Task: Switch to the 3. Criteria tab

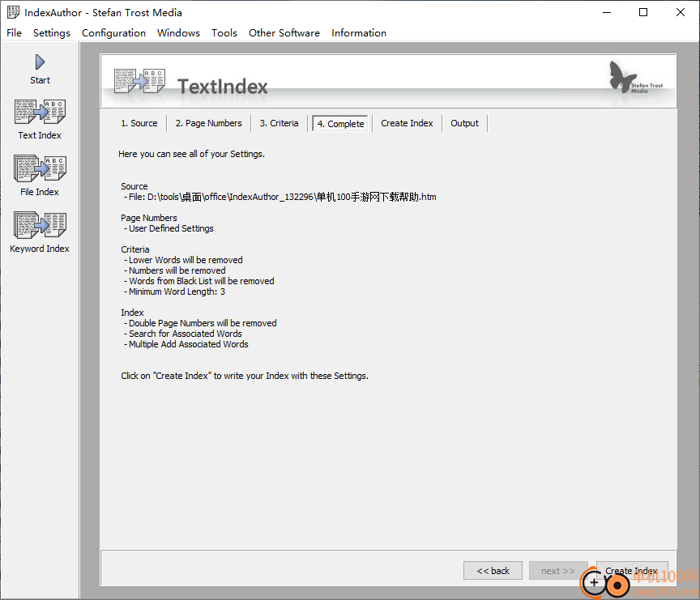Action: coord(279,123)
